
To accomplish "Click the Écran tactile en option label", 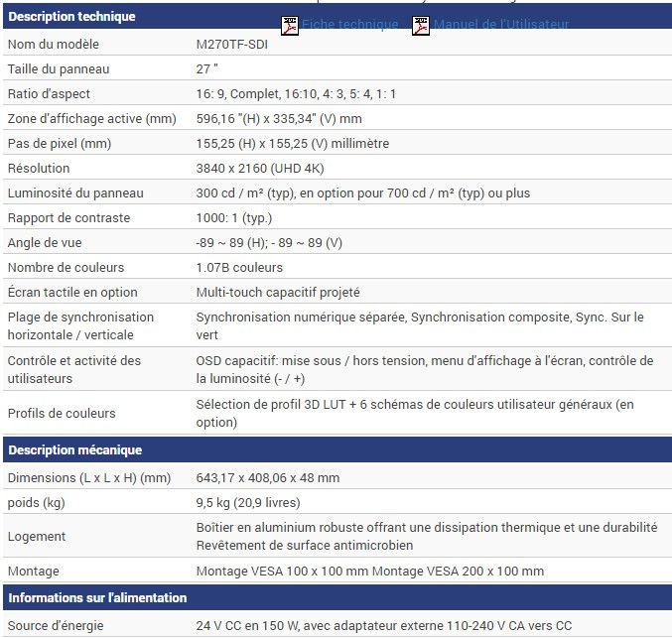I will coord(72,293).
